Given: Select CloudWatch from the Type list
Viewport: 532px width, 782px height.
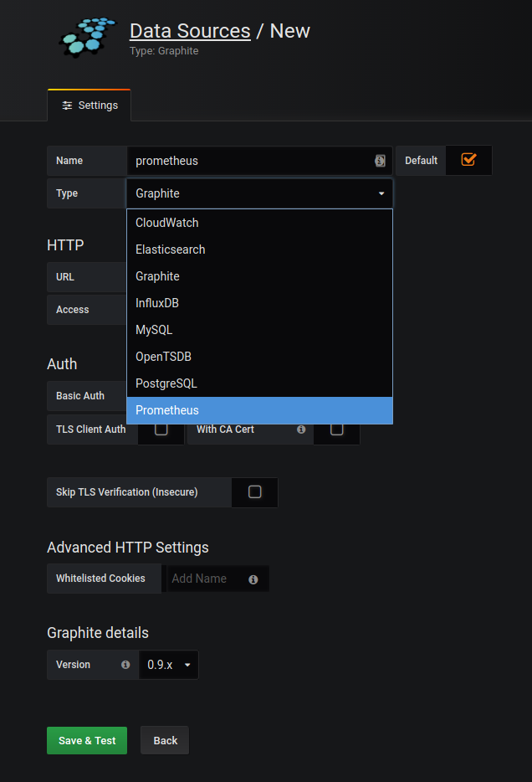Looking at the screenshot, I should pos(259,223).
